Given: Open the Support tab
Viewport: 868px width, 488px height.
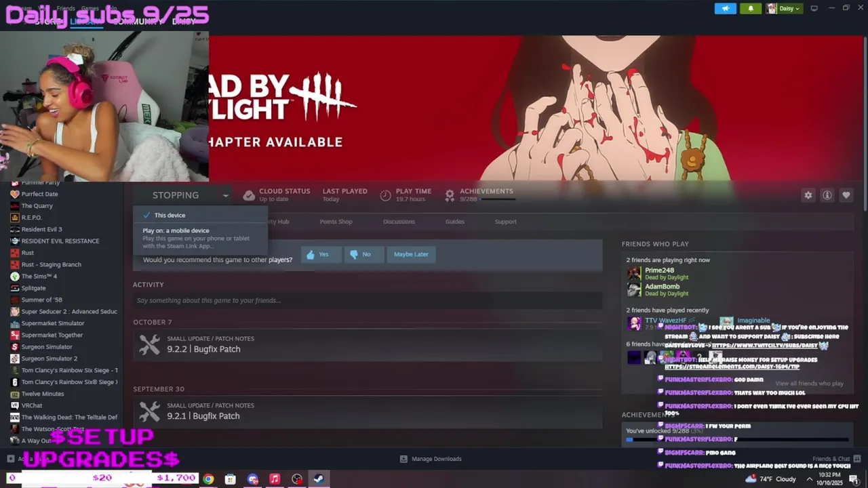Looking at the screenshot, I should point(505,222).
